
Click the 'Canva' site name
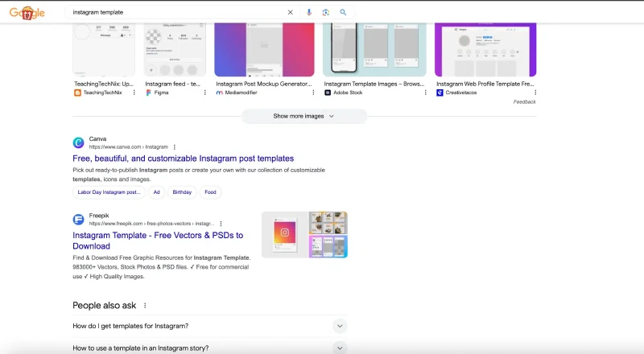pos(97,139)
